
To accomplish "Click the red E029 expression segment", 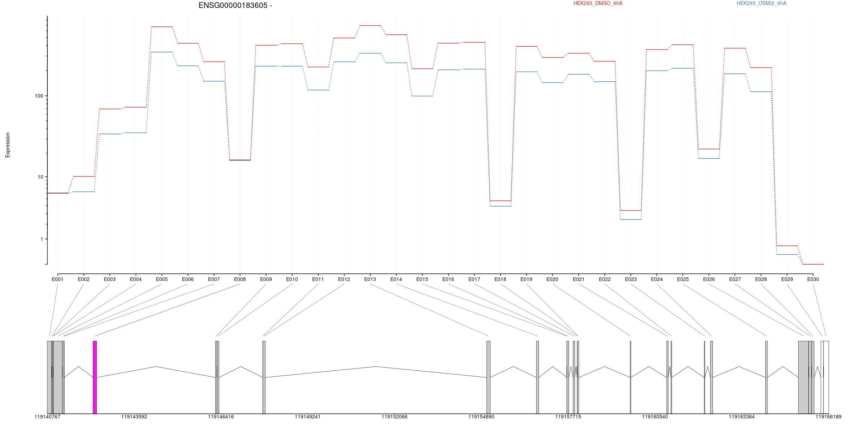I will (787, 246).
